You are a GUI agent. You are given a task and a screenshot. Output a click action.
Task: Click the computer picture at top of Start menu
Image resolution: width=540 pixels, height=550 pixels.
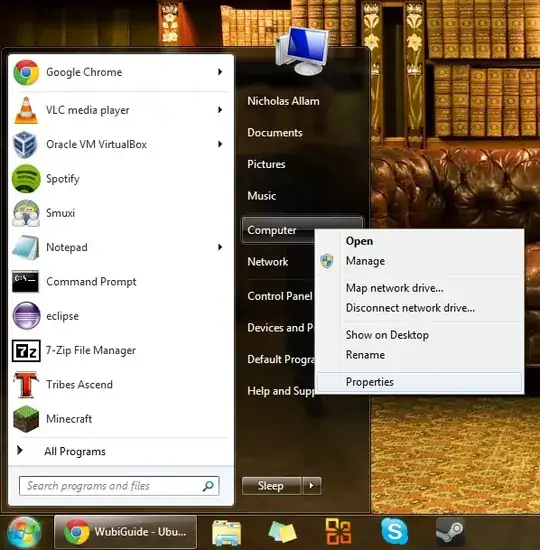(302, 51)
